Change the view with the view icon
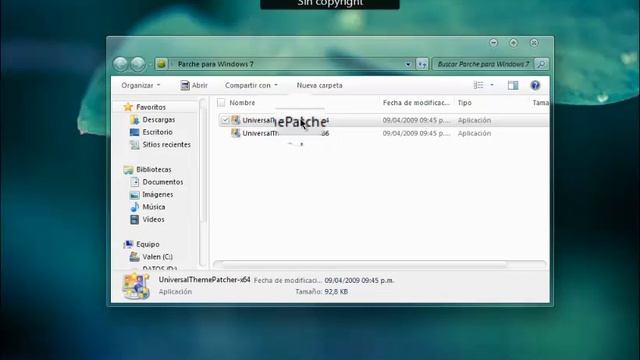The height and width of the screenshot is (360, 640). pos(478,85)
